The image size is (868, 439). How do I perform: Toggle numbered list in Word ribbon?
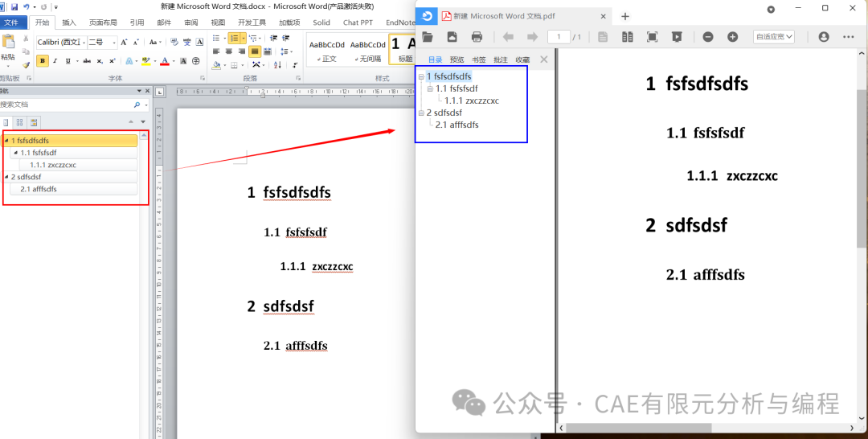pyautogui.click(x=235, y=39)
